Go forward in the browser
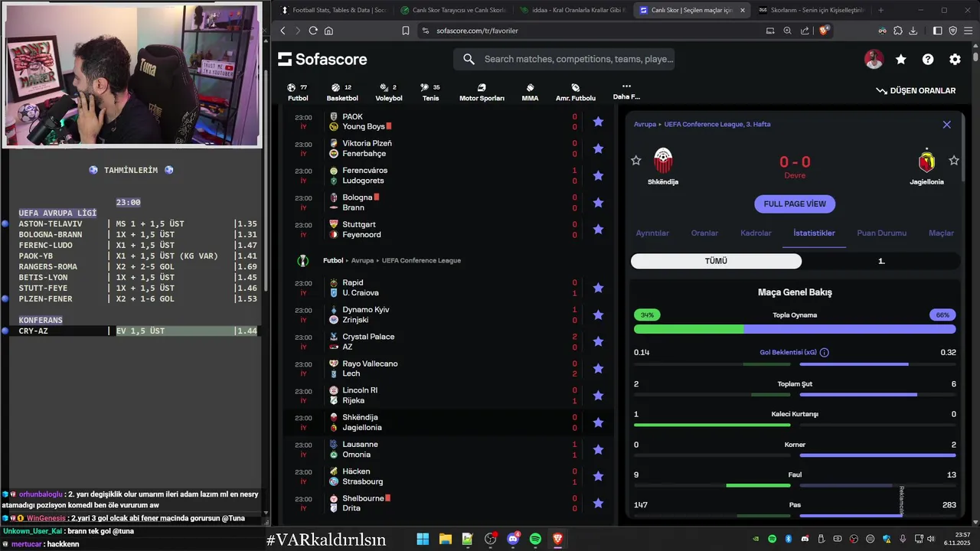The image size is (980, 551). click(x=296, y=31)
